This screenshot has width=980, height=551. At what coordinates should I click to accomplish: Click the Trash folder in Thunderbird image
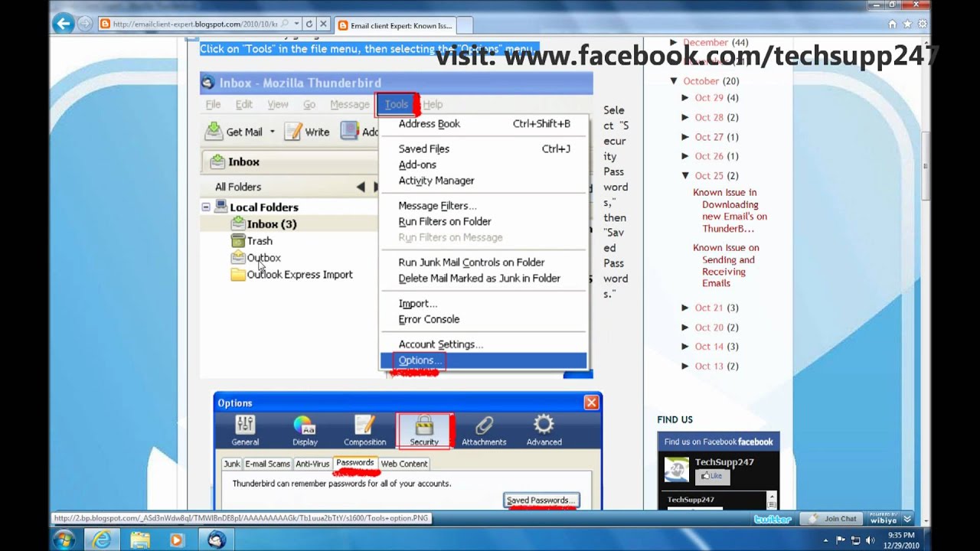point(252,240)
